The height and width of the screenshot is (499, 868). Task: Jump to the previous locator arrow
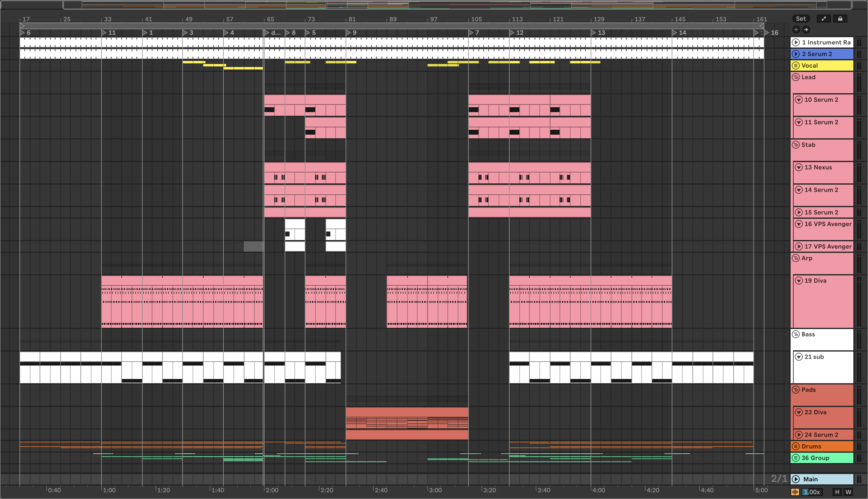[796, 30]
